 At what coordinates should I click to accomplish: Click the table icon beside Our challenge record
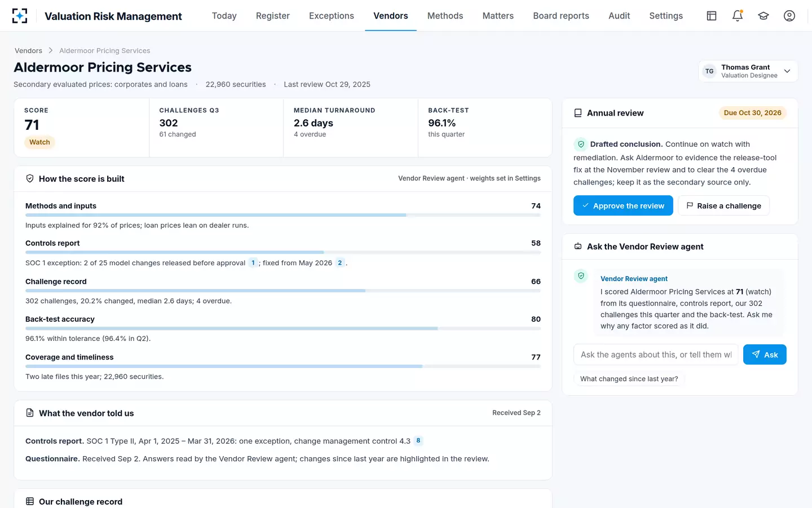(30, 501)
